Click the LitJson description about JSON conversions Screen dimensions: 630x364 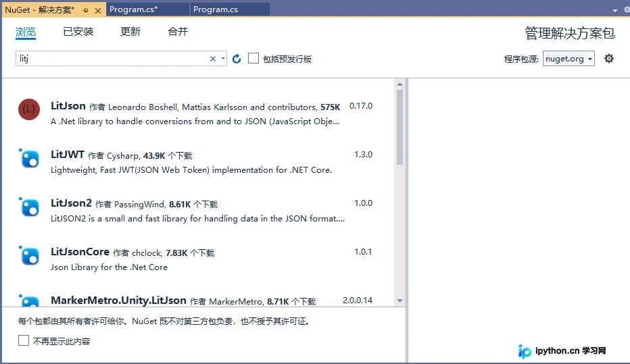tap(195, 122)
